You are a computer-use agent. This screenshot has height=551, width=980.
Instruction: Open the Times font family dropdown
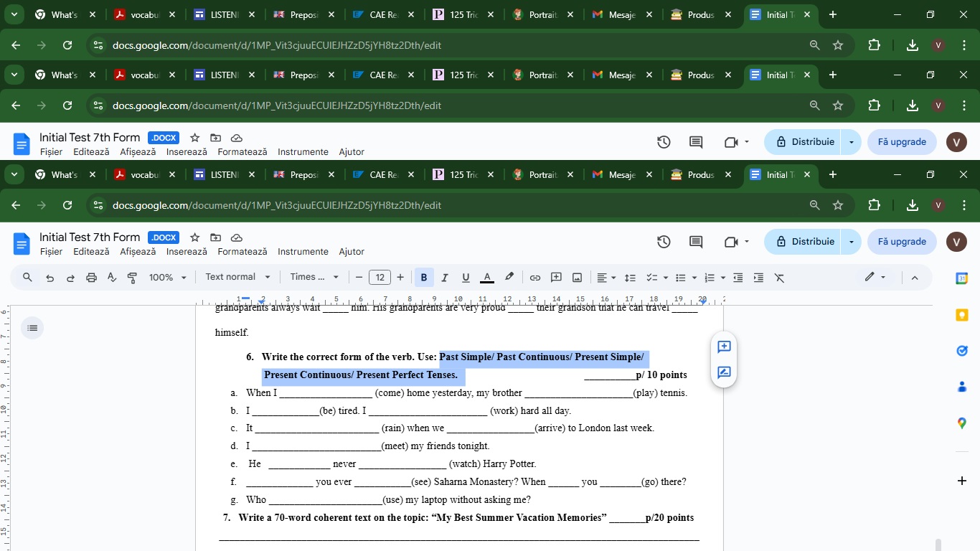click(314, 278)
